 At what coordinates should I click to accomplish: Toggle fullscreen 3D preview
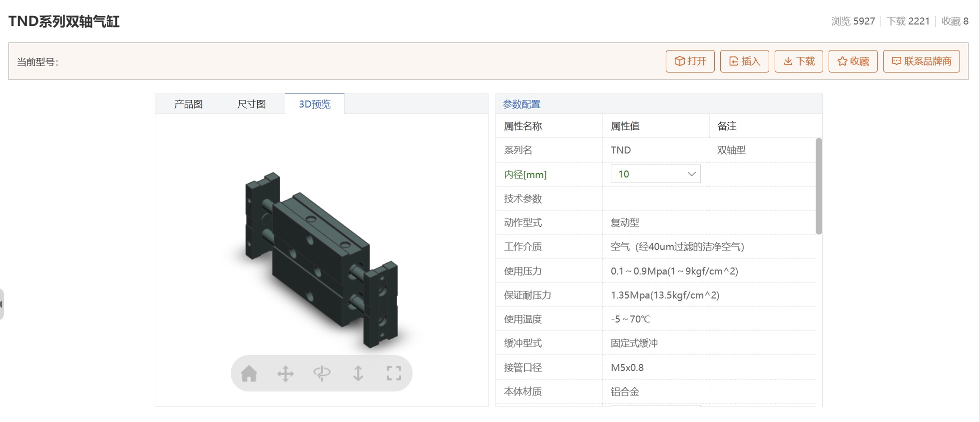click(394, 373)
